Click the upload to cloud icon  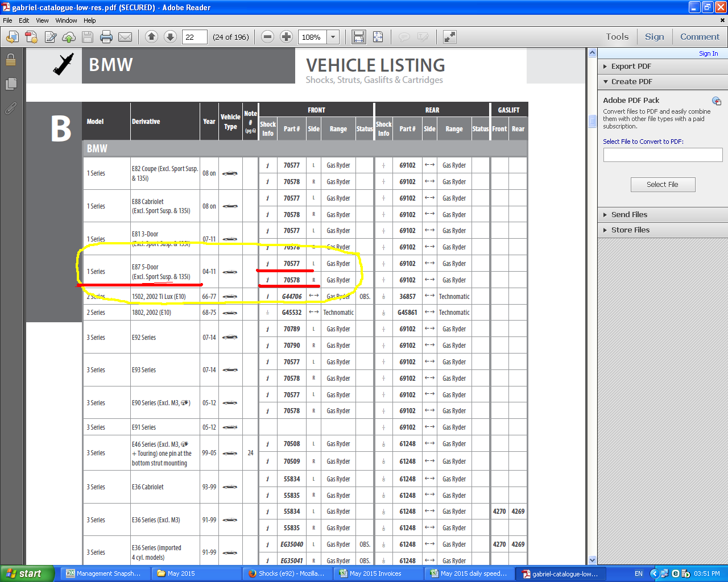[69, 37]
